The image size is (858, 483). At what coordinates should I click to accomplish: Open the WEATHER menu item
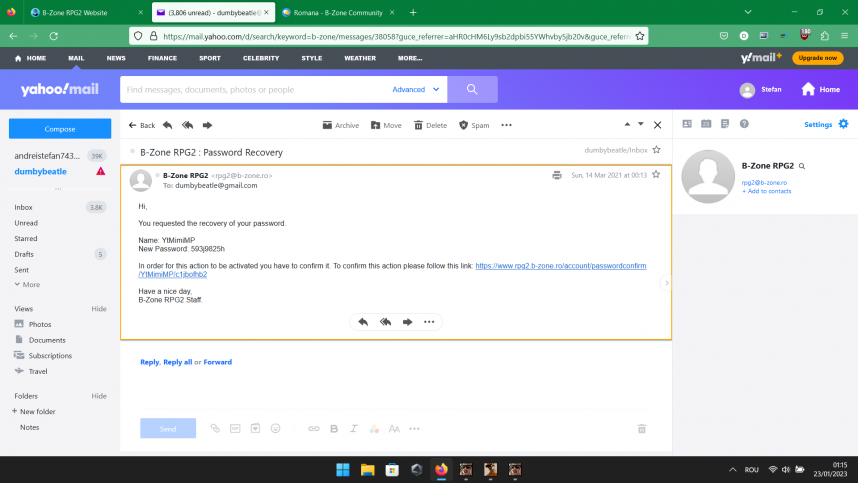click(360, 58)
